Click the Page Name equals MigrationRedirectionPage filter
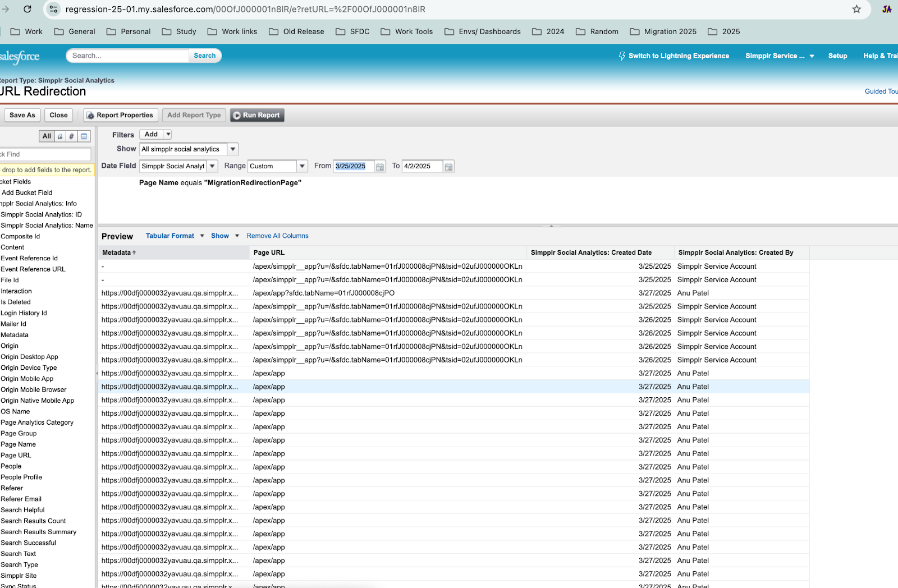 coord(220,183)
